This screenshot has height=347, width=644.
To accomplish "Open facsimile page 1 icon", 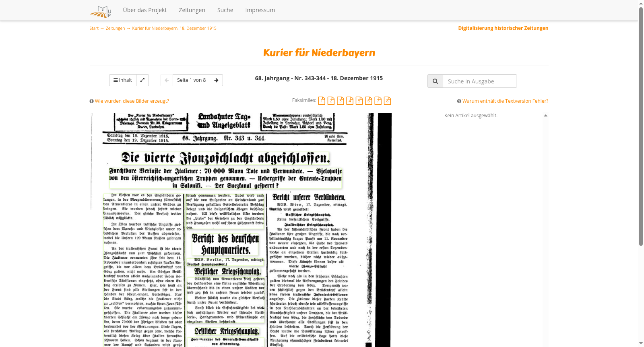I will tap(322, 101).
